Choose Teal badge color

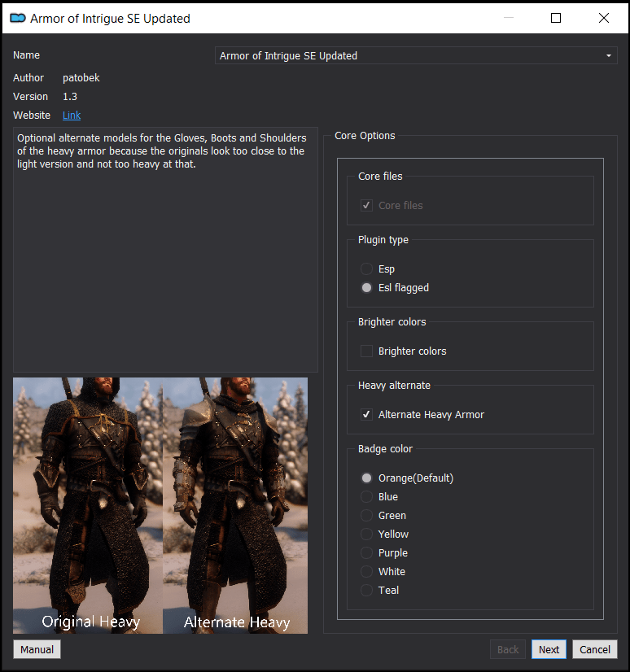(366, 590)
